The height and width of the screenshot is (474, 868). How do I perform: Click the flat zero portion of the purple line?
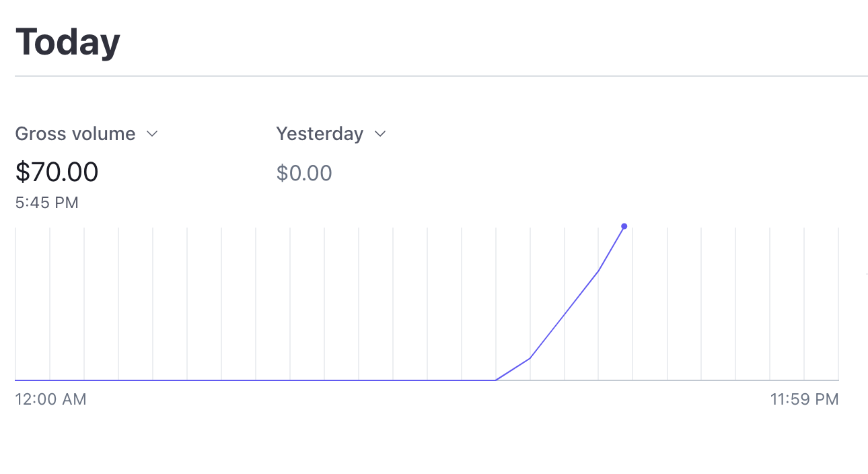click(x=256, y=380)
